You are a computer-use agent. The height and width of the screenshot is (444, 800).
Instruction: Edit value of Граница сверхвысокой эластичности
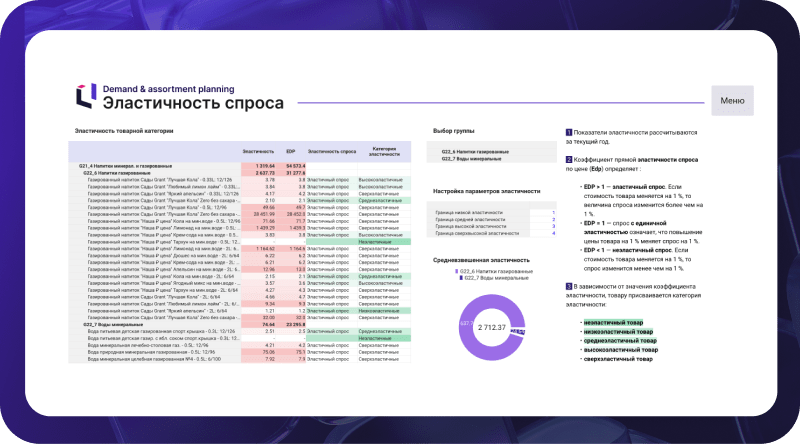pyautogui.click(x=543, y=233)
